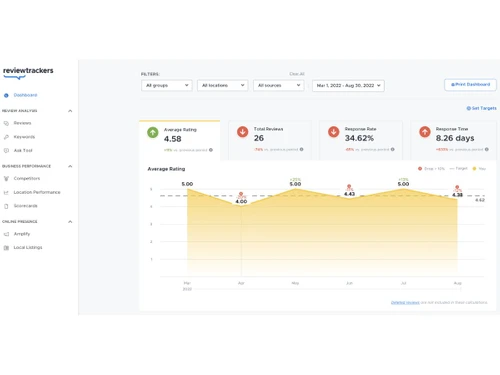This screenshot has height=375, width=500.
Task: Click the Dashboard icon in sidebar
Action: click(6, 95)
